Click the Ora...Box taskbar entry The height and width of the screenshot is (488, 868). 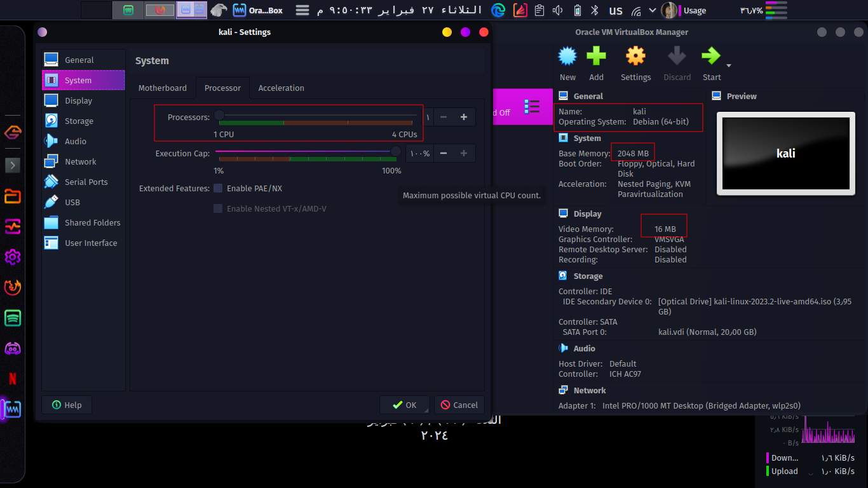pyautogui.click(x=258, y=10)
